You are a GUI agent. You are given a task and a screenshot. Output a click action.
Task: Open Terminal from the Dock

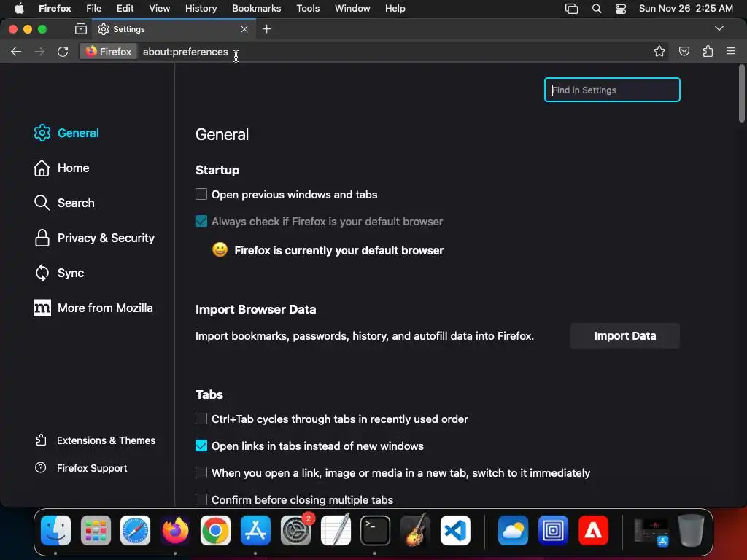point(376,530)
